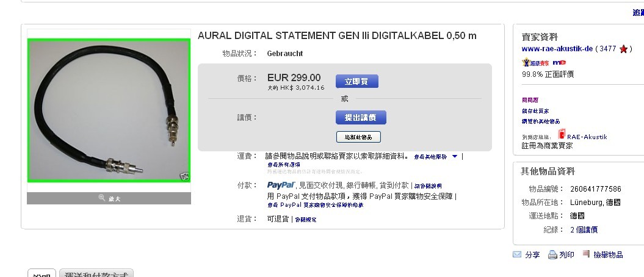Click the feedback score 3477 link
The width and height of the screenshot is (644, 277).
608,49
